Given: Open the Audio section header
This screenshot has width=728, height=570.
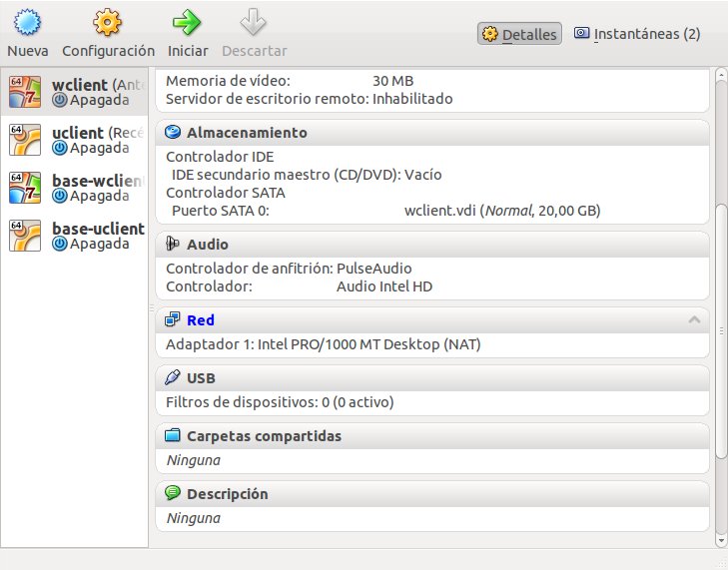Looking at the screenshot, I should pos(432,245).
